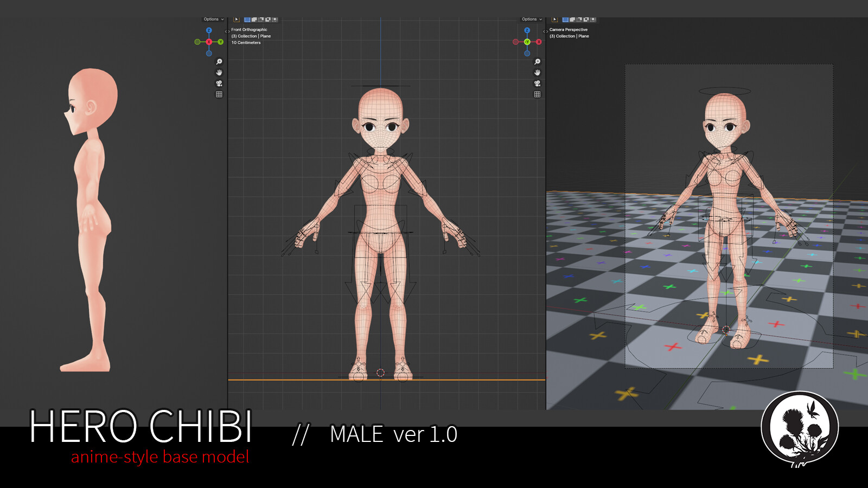Click '10 Centimeters' grid scale text
This screenshot has height=488, width=868.
coord(246,43)
